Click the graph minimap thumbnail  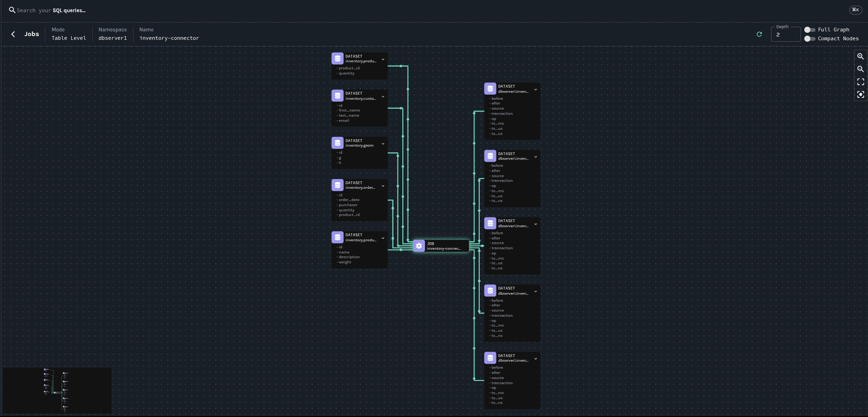pos(57,390)
